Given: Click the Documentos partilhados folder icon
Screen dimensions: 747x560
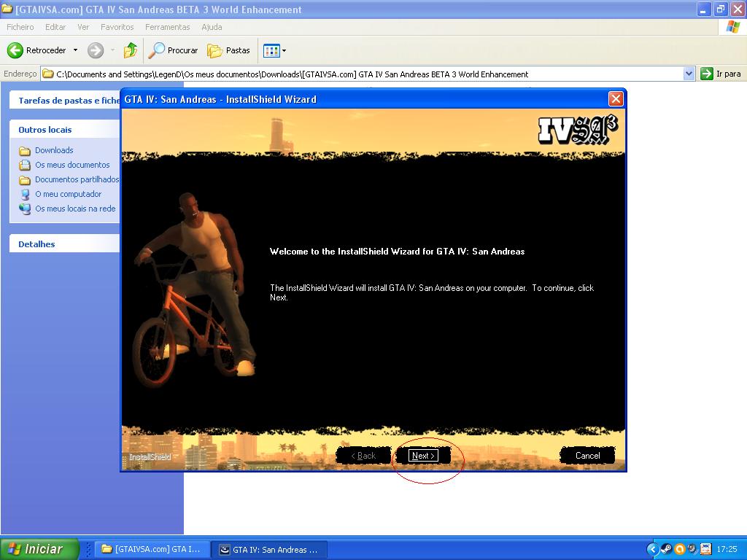Looking at the screenshot, I should pos(25,180).
